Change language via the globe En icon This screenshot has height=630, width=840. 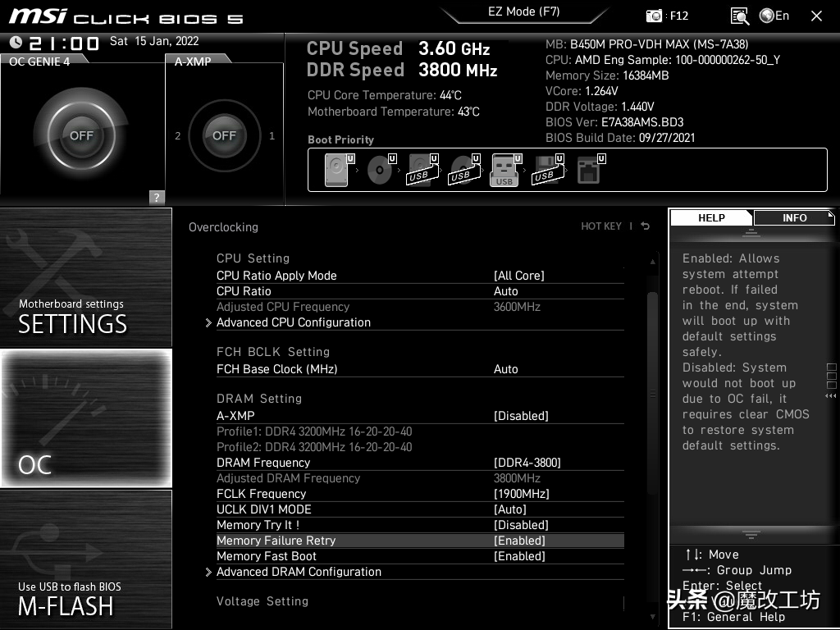pos(774,16)
